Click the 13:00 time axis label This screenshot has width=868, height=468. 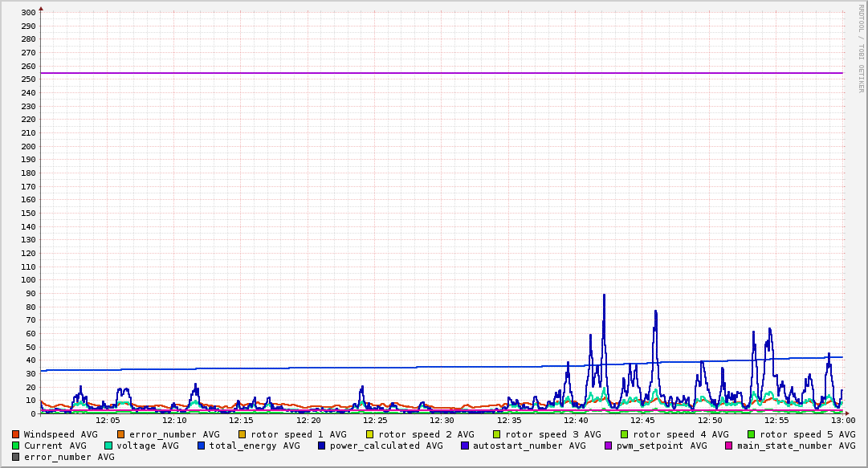click(842, 420)
